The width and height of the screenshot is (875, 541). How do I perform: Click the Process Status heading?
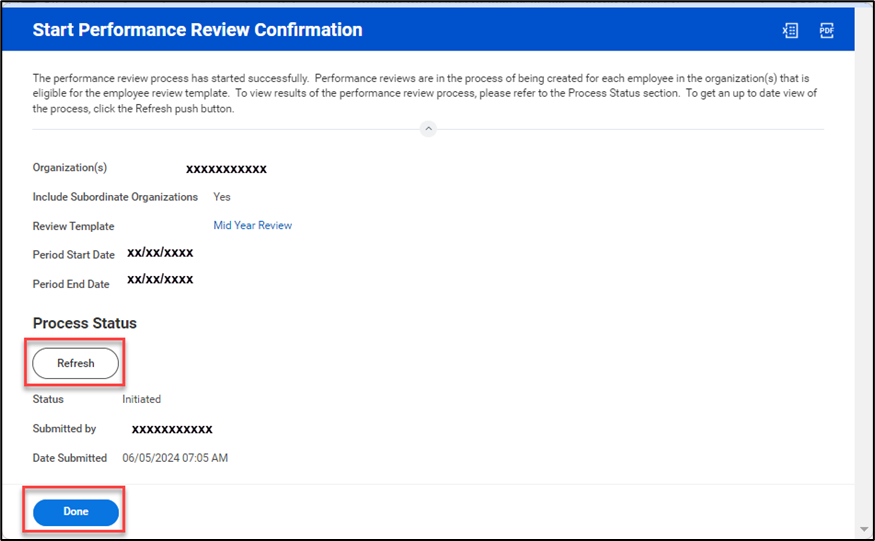[85, 324]
